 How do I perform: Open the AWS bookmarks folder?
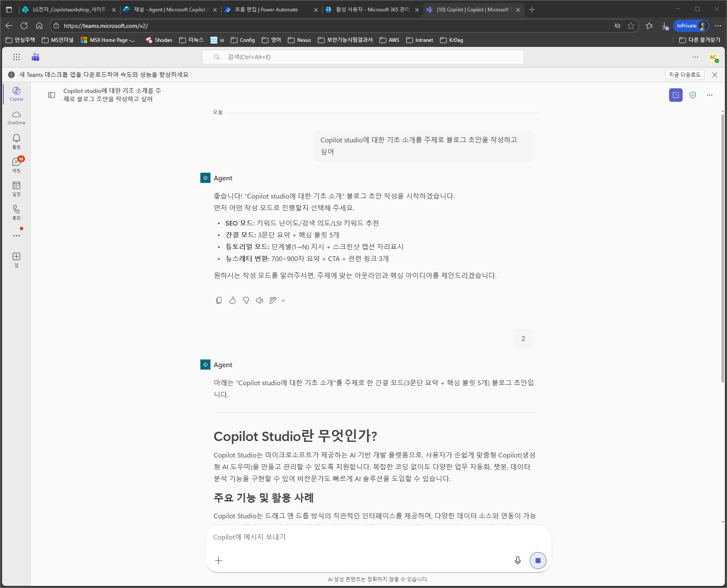389,40
